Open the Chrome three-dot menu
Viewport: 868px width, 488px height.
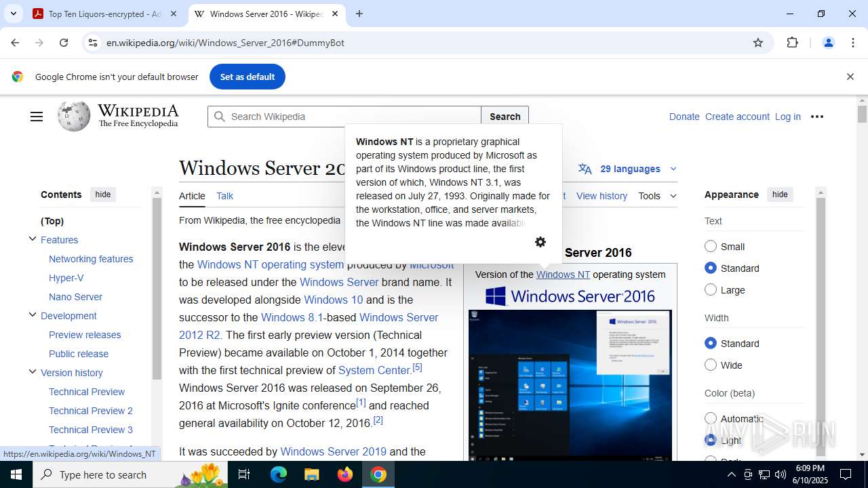853,43
